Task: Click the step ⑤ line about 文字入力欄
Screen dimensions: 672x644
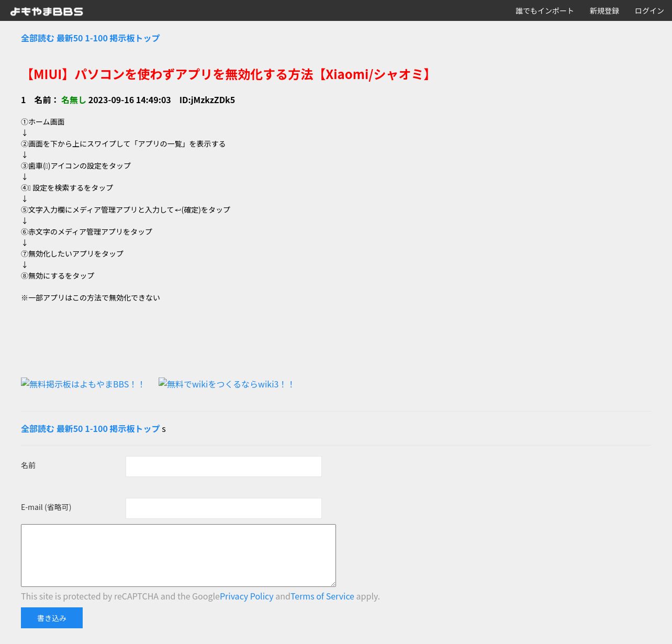Action: pos(126,210)
